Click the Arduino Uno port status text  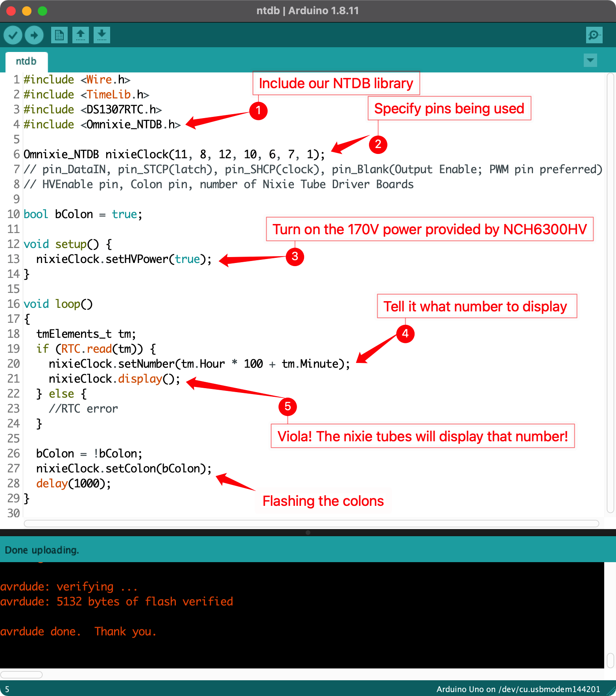518,689
